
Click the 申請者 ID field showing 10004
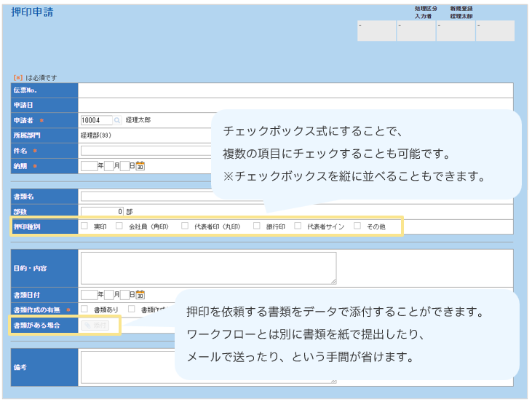coord(96,120)
